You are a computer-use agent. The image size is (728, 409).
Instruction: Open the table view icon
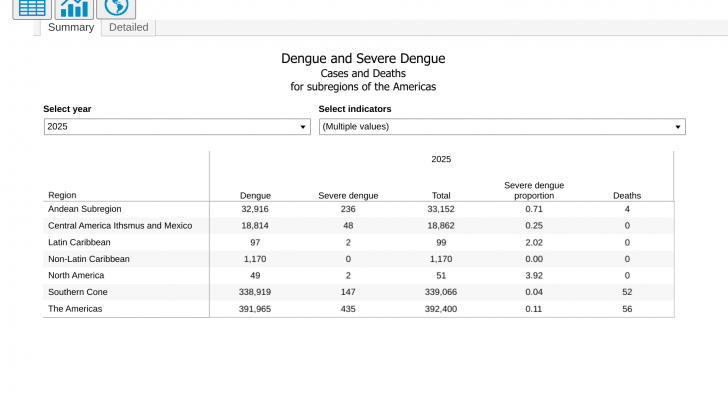(32, 8)
